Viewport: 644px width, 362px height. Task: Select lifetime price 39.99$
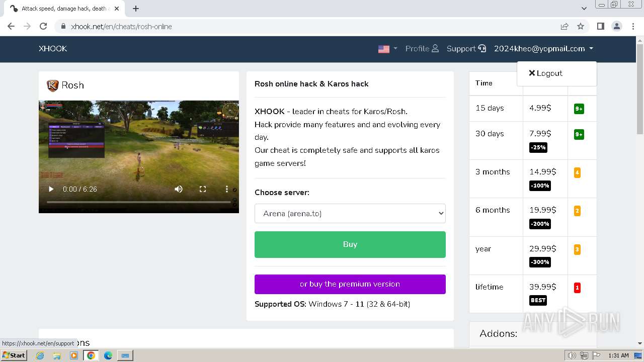(542, 287)
